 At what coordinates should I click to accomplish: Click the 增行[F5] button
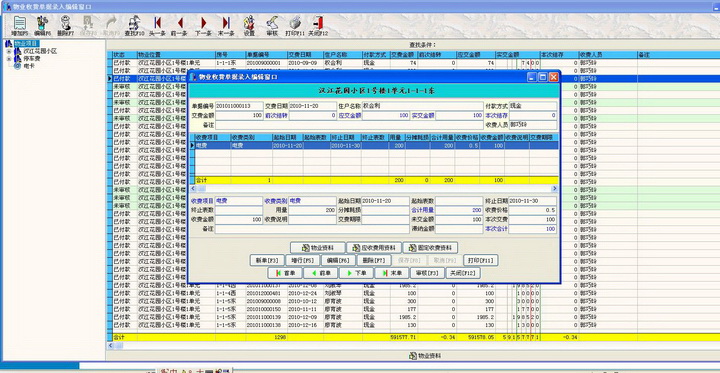[x=303, y=260]
